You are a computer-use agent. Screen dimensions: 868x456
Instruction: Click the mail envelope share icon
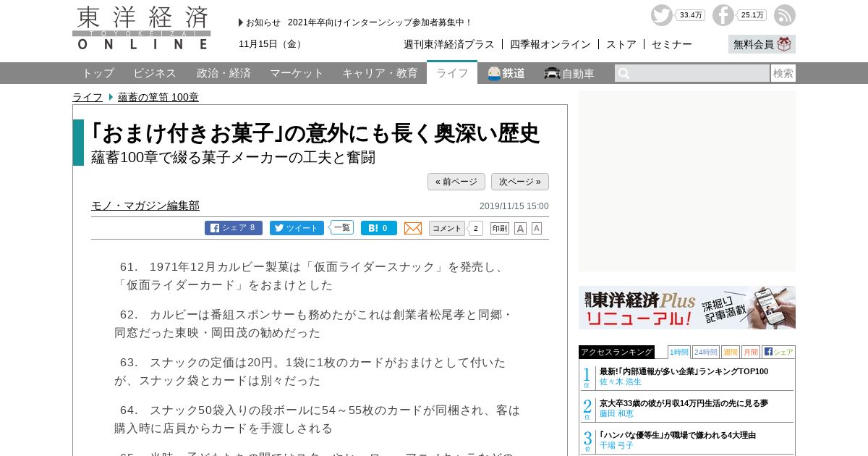coord(413,228)
